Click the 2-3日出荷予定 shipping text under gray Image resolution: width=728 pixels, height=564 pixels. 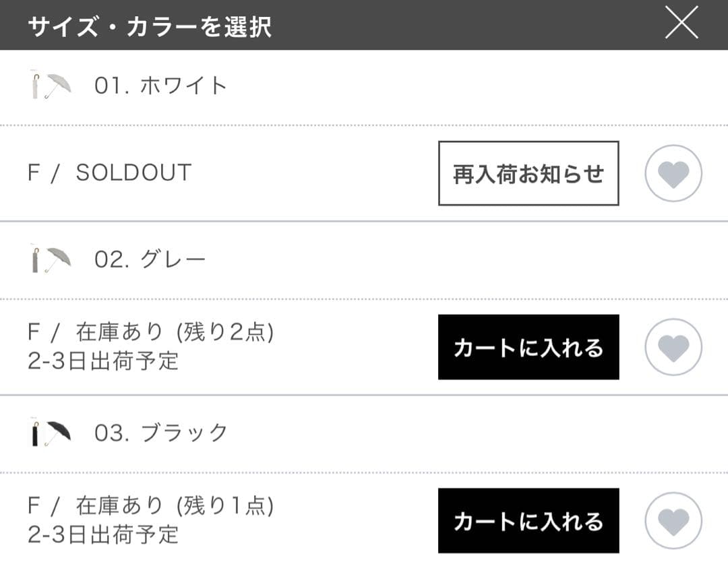pyautogui.click(x=103, y=361)
